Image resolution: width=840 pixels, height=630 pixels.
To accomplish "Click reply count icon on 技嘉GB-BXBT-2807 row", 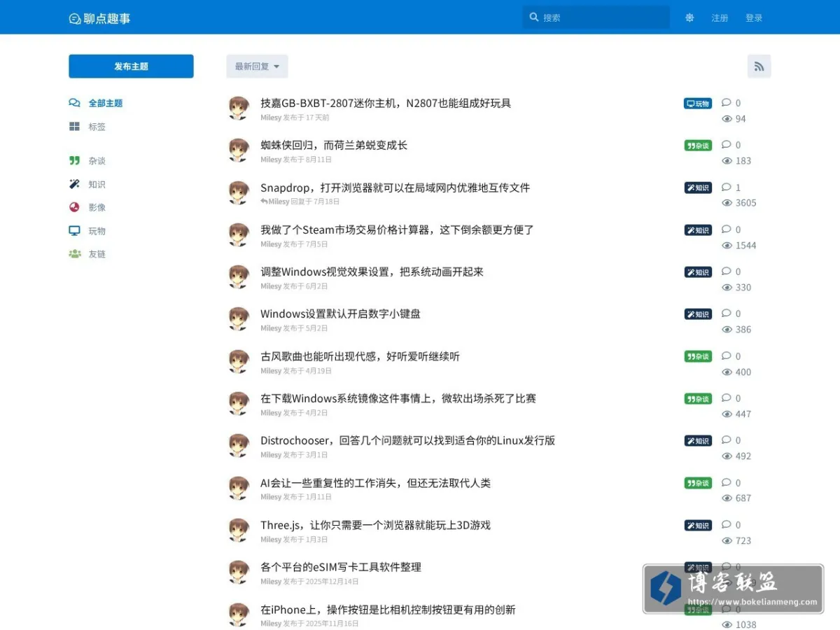I will (x=727, y=103).
